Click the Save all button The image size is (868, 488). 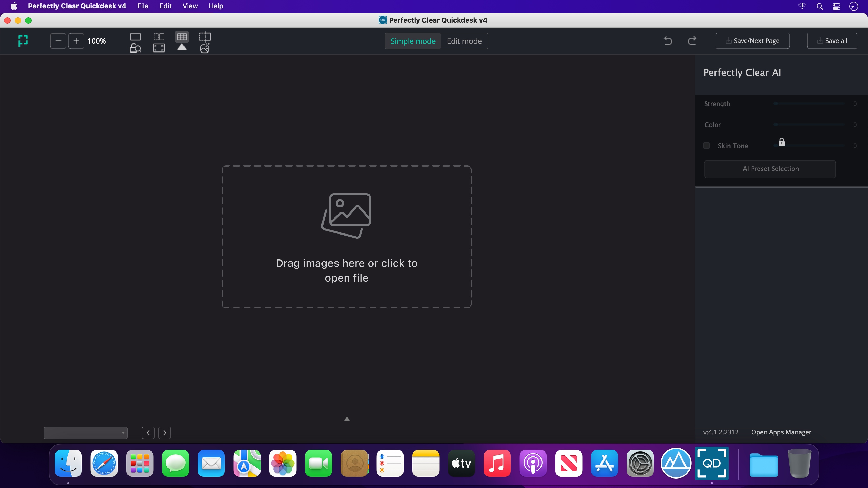tap(832, 41)
